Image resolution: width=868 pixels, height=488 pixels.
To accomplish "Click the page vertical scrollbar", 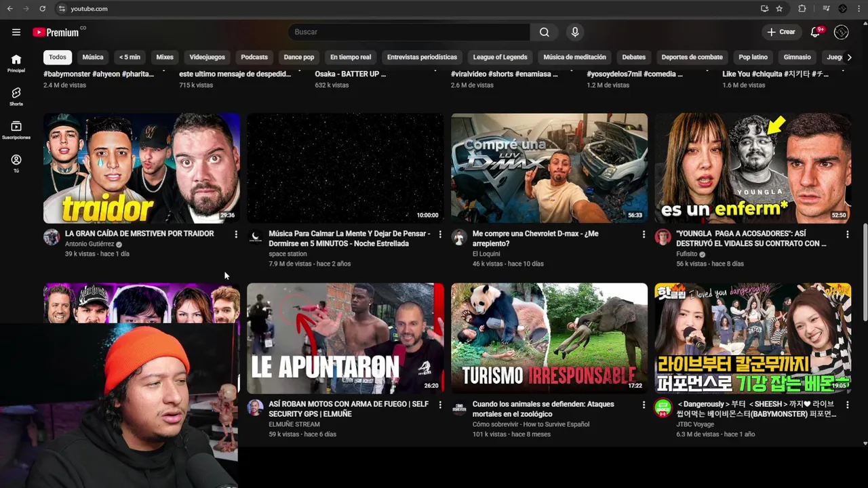I will (865, 271).
